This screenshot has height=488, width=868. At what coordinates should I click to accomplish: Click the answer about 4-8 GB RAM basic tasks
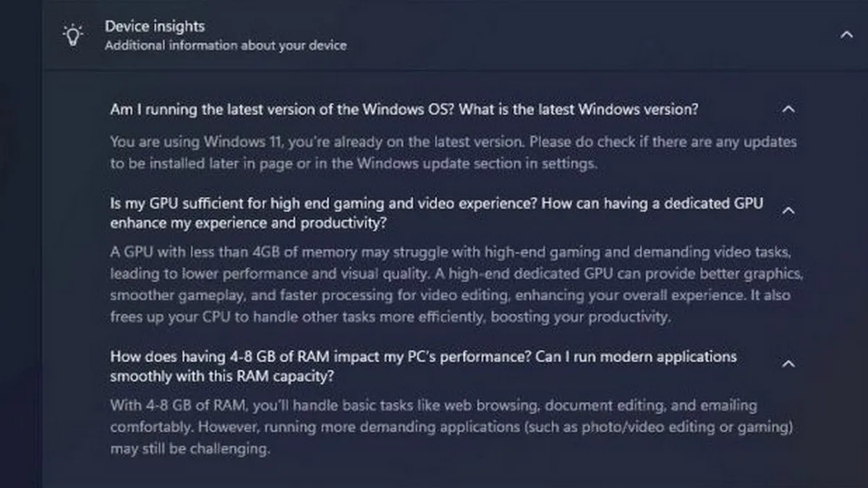[x=433, y=406]
